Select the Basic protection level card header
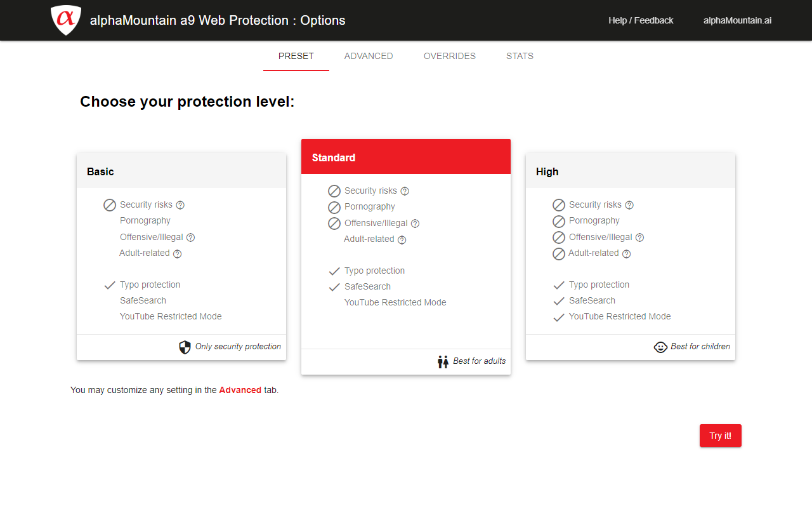The width and height of the screenshot is (812, 508). coord(181,171)
